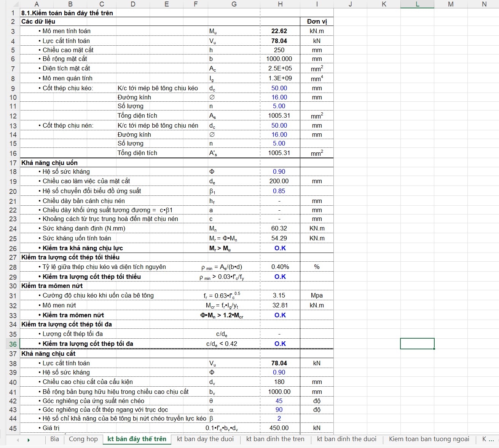Select '• Sức kháng danh định (N.mm)' label

coord(81,228)
